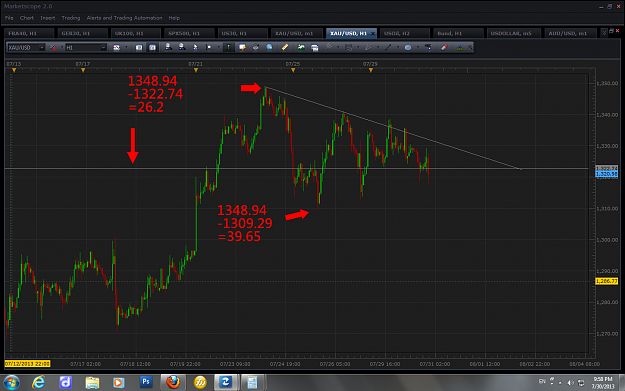
Task: Click the add indicator star icon
Action: coord(328,47)
